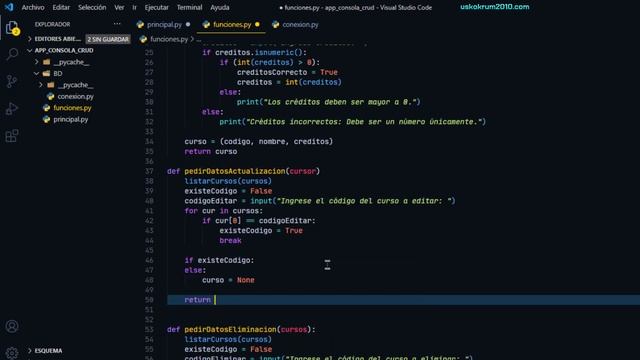The image size is (640, 360).
Task: Collapse the APP_CONSOLA_CRUD root folder
Action: (x=29, y=50)
